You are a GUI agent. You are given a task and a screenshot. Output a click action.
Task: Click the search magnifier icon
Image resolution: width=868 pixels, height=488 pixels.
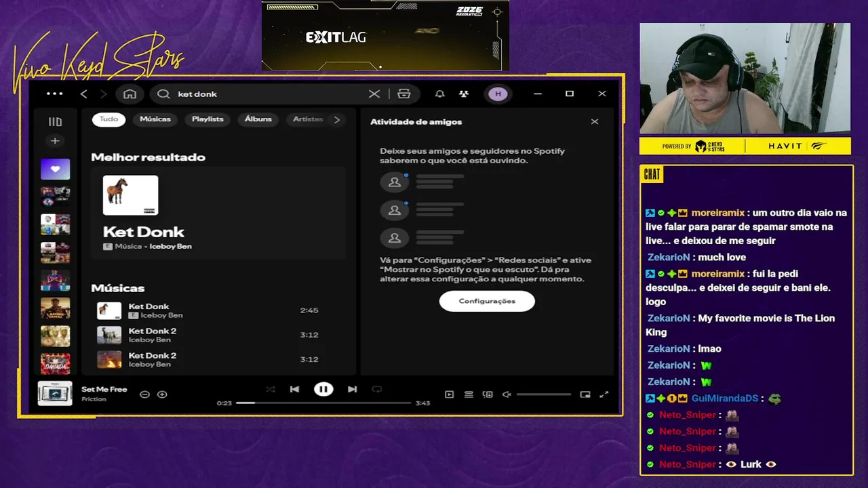(x=163, y=94)
